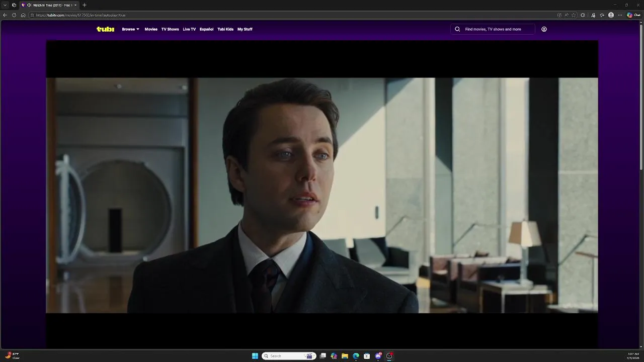This screenshot has height=362, width=644.
Task: View site information lock icon
Action: (x=32, y=15)
